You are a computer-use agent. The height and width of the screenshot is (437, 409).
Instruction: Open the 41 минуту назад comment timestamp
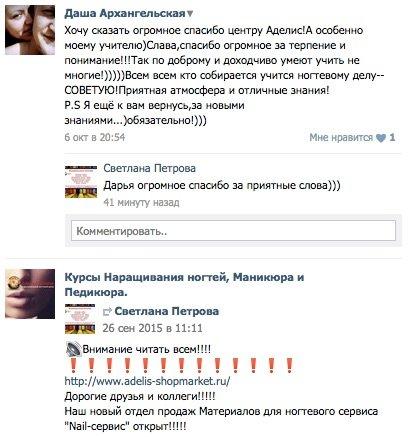coord(141,202)
